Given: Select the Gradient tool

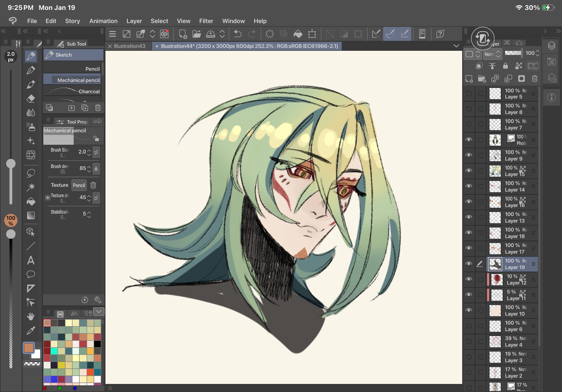Looking at the screenshot, I should 31,215.
